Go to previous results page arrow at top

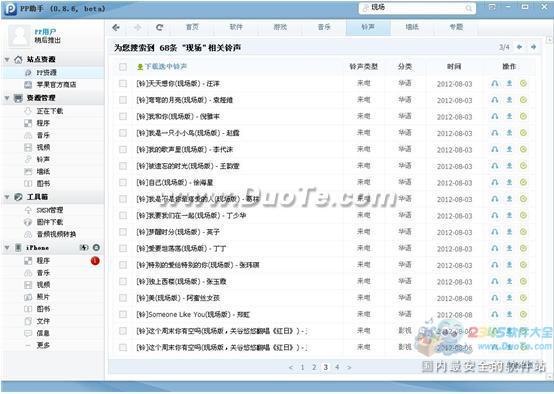[519, 47]
